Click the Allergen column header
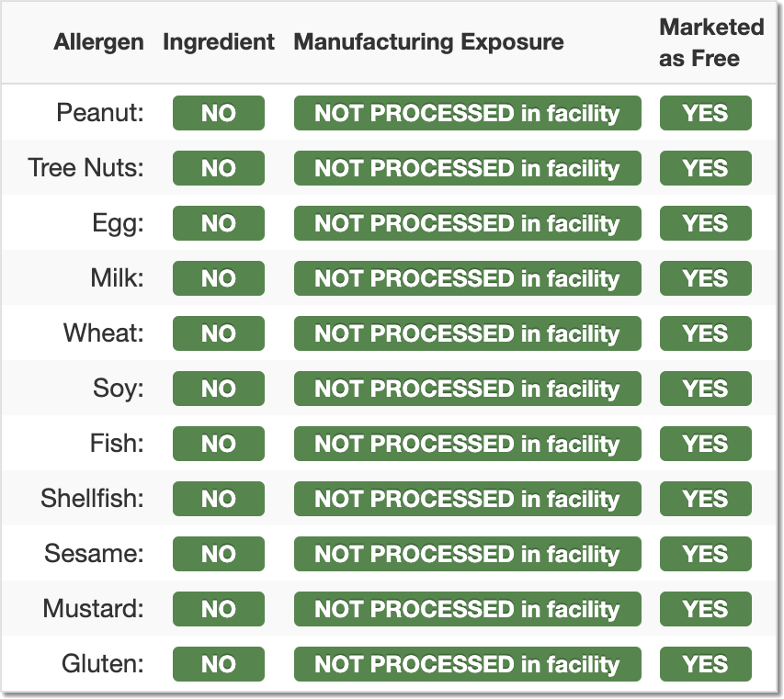The image size is (784, 699). click(98, 42)
